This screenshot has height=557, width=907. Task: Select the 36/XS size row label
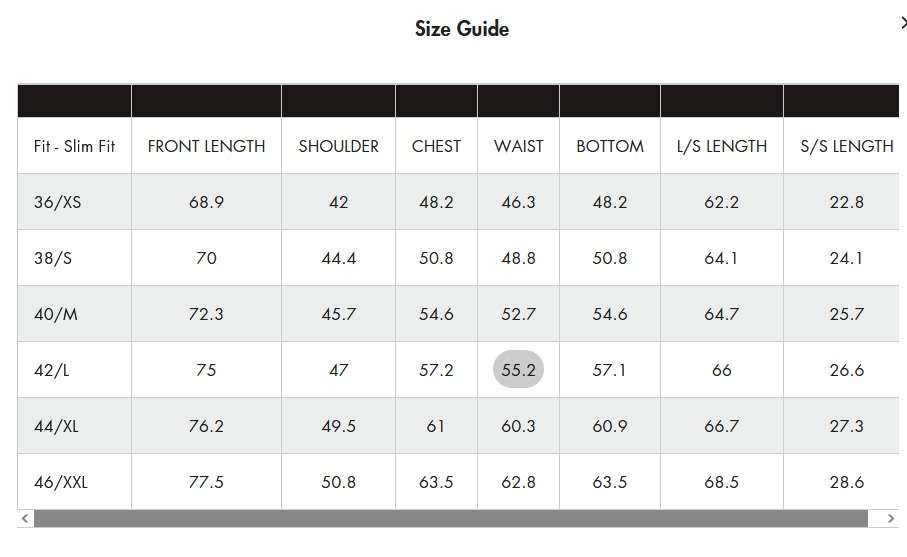[57, 202]
